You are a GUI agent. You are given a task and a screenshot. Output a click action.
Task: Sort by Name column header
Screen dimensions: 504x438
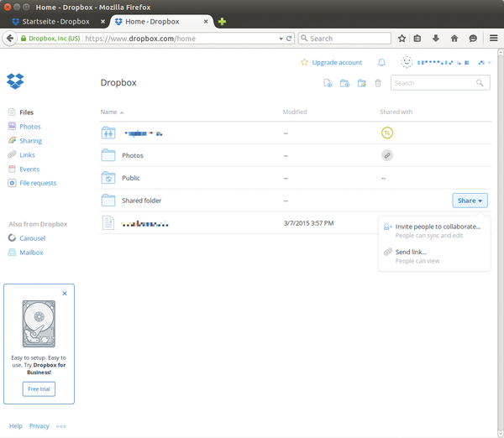pos(112,112)
